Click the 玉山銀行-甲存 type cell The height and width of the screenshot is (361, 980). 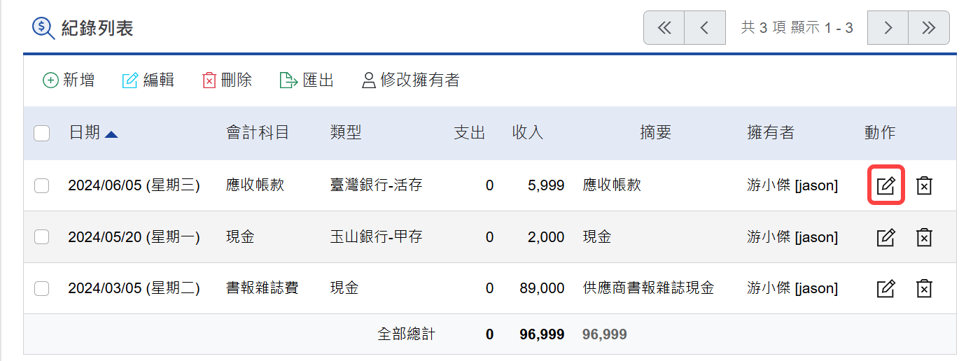377,237
